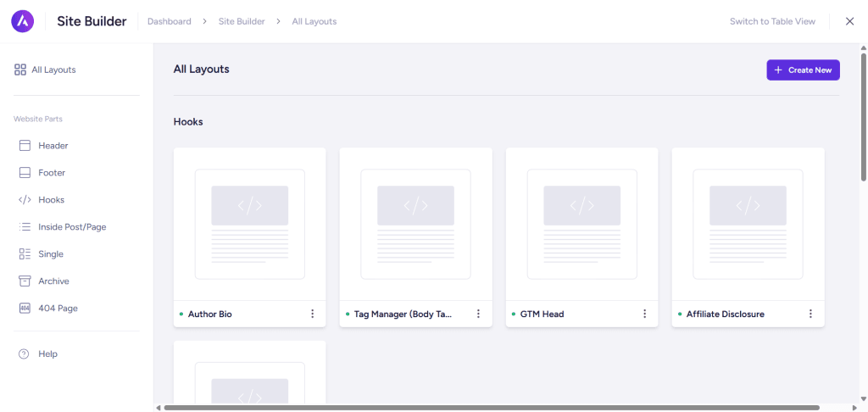Switch to Table View
The height and width of the screenshot is (412, 868).
click(772, 21)
